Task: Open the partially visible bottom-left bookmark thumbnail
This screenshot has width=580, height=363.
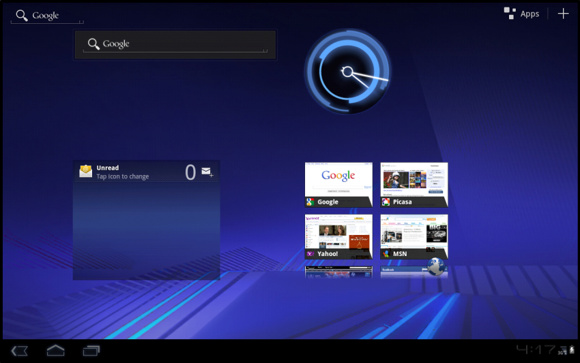Action: (x=338, y=272)
